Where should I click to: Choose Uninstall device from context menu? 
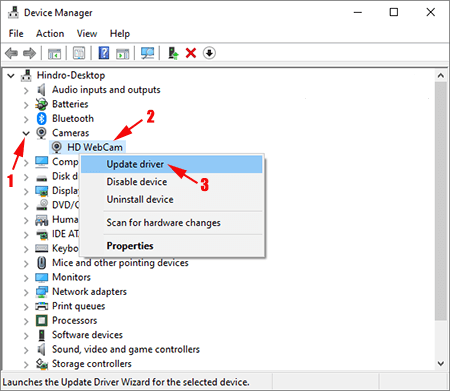[172, 199]
